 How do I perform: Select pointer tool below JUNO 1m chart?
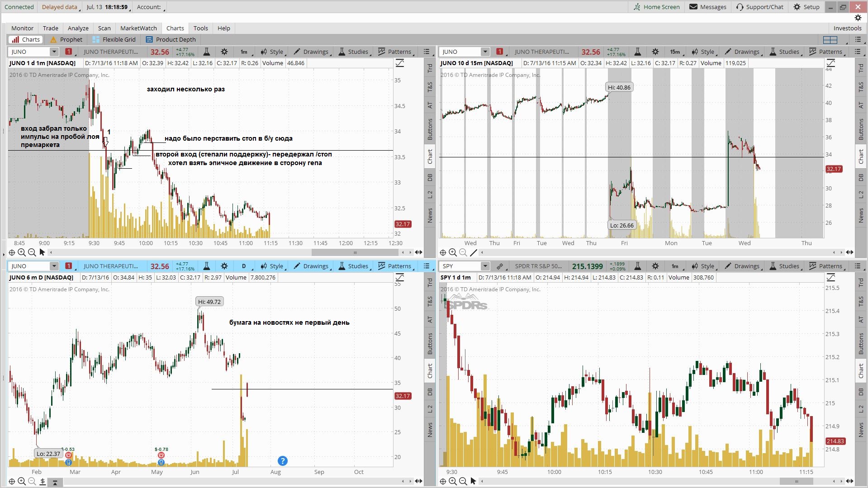[x=42, y=252]
